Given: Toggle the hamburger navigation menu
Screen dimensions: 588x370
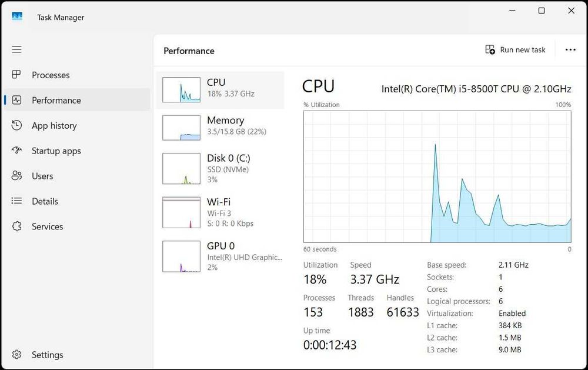Looking at the screenshot, I should click(x=16, y=49).
